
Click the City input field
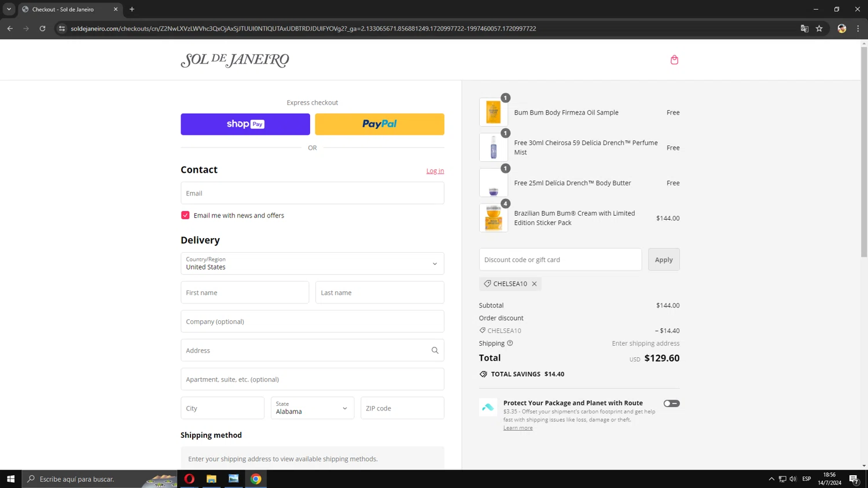tap(222, 408)
